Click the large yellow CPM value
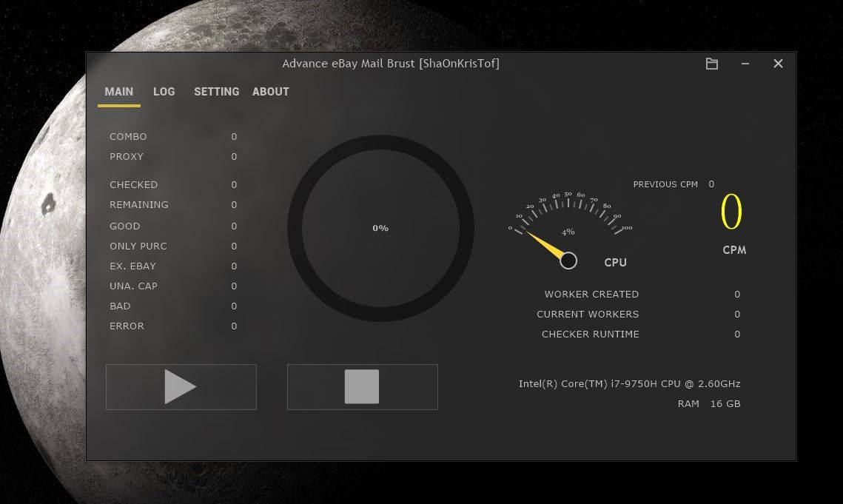Screen dimensions: 843x504 731,212
